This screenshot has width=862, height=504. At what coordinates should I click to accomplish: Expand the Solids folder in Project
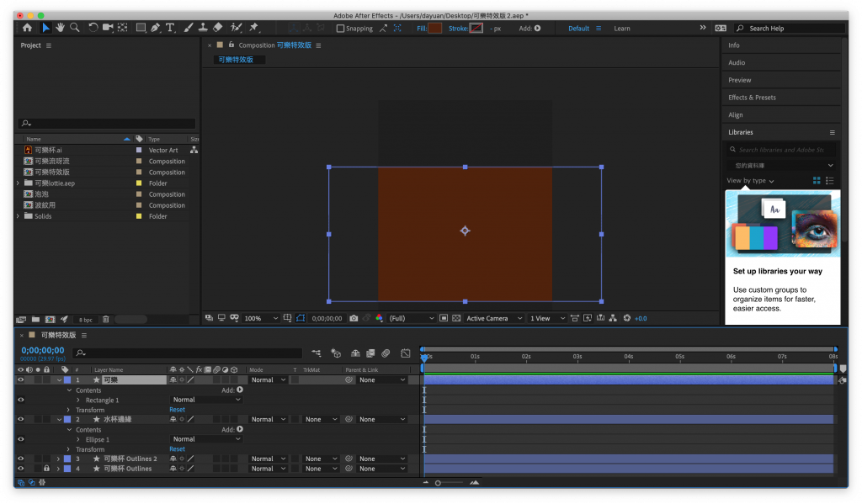pos(18,216)
